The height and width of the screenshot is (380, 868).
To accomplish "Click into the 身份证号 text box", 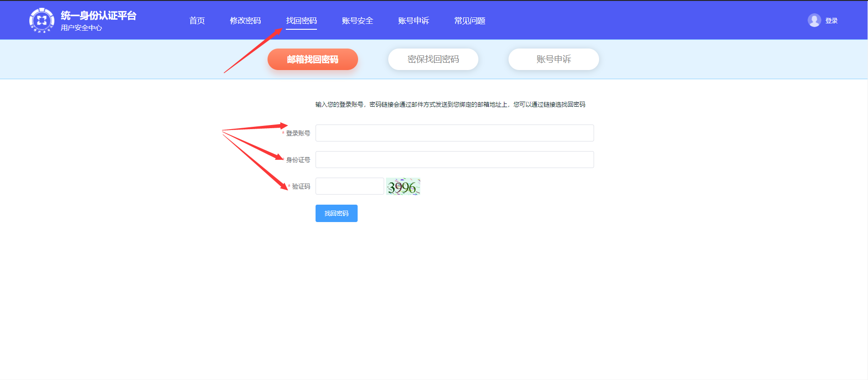I will pyautogui.click(x=455, y=160).
